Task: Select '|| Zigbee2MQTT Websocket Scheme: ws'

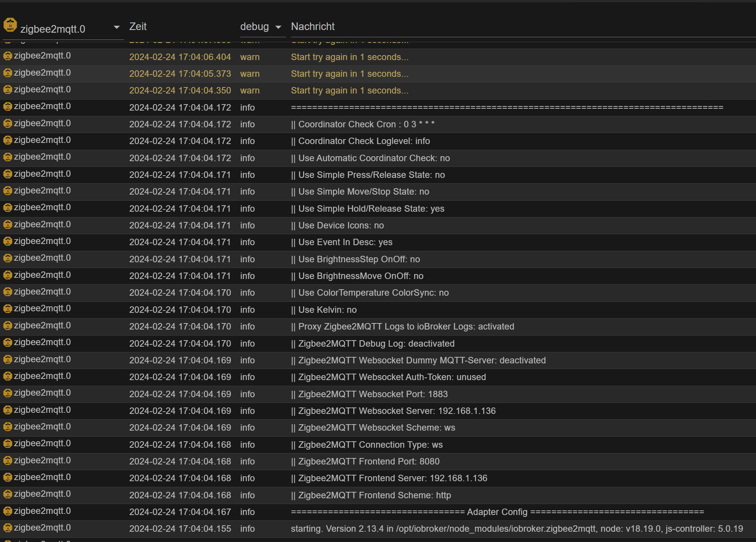Action: [373, 428]
